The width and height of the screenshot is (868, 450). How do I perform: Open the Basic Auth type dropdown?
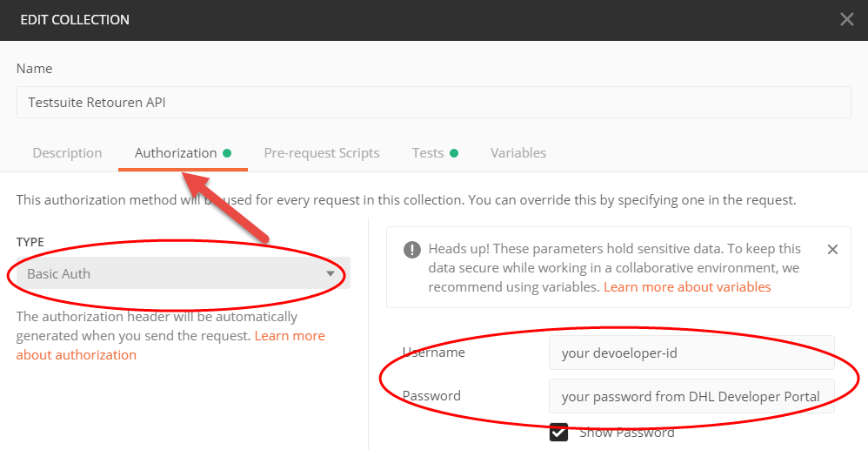pos(174,273)
